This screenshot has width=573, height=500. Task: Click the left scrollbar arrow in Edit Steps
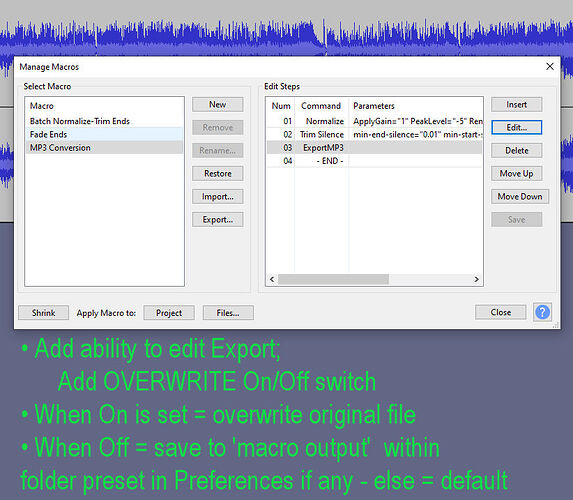pos(272,279)
